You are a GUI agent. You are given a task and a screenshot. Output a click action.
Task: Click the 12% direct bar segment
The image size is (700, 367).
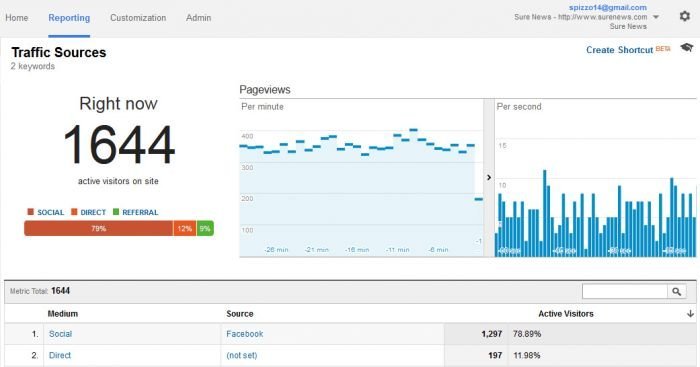185,229
